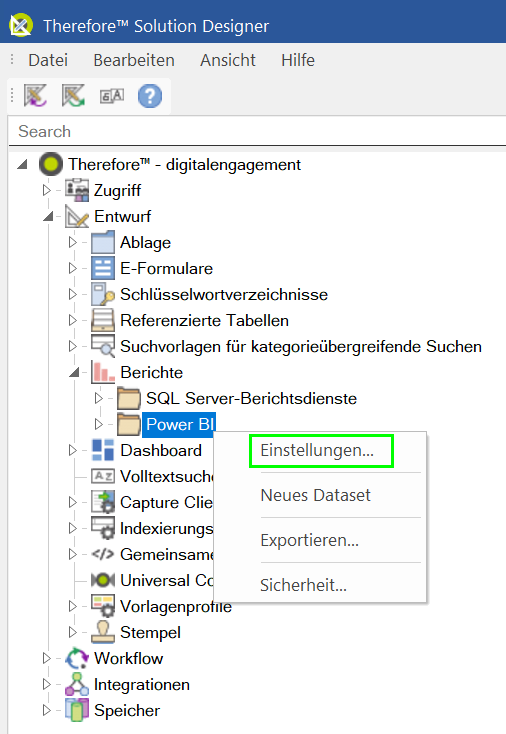Click the Vorlagenprofile icon
Image resolution: width=506 pixels, height=734 pixels.
click(103, 606)
